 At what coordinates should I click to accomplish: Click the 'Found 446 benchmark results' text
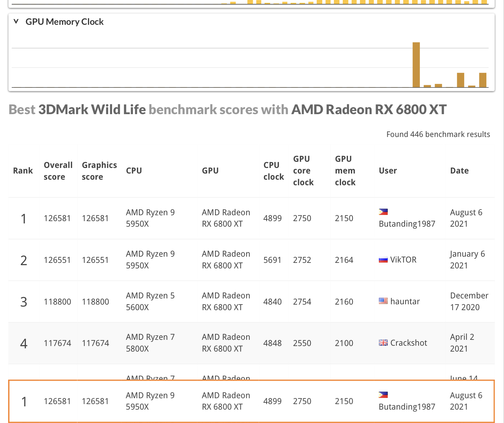(x=438, y=134)
